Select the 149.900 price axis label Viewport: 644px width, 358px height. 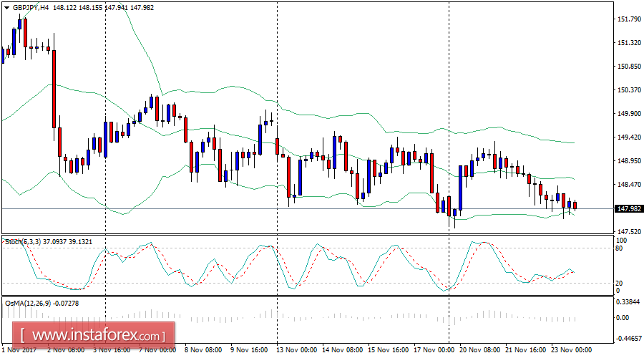pos(629,113)
